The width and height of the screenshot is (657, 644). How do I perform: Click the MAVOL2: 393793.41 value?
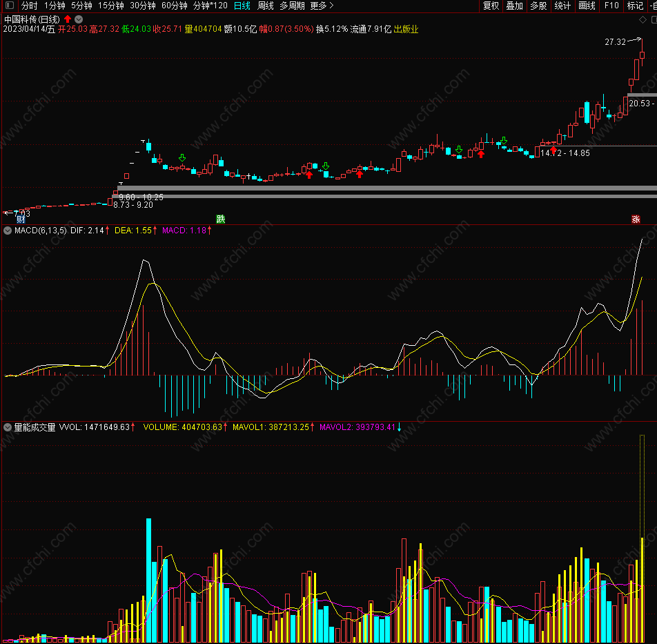(x=357, y=427)
